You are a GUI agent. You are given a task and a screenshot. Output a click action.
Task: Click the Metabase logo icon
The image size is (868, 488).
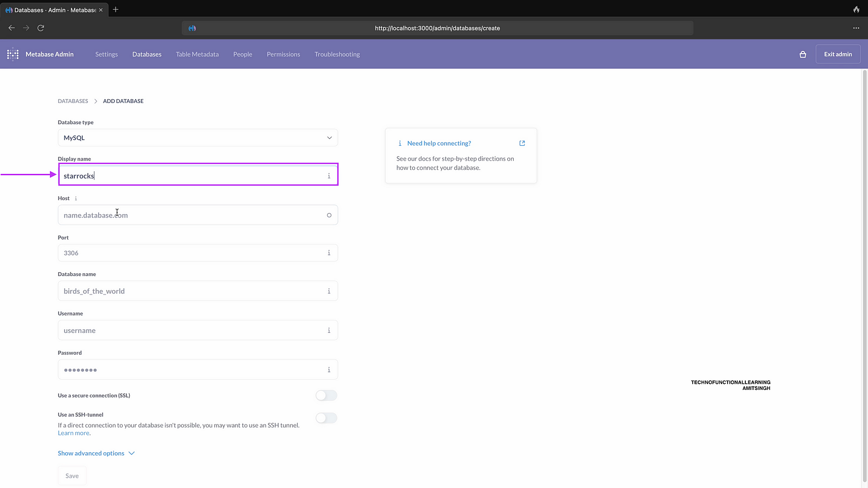12,54
